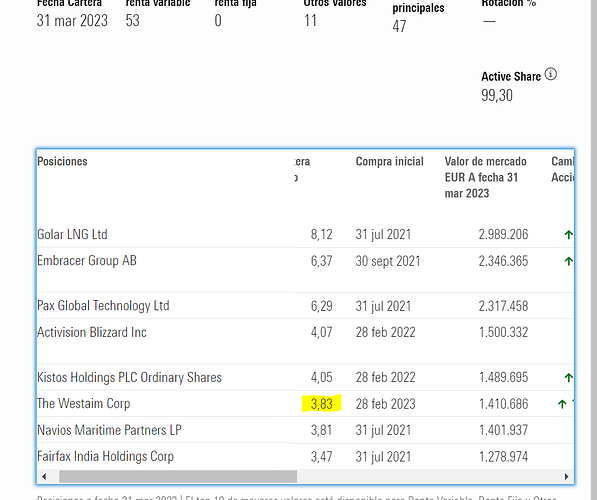Screen dimensions: 597x500
Task: Click the 28 feb 2022 date for Activision Blizzard
Action: point(385,332)
